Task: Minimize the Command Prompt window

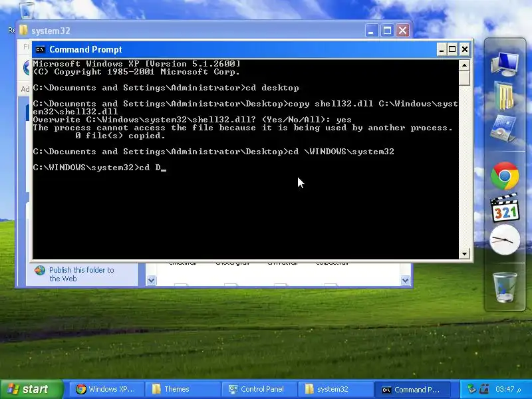Action: [441, 49]
